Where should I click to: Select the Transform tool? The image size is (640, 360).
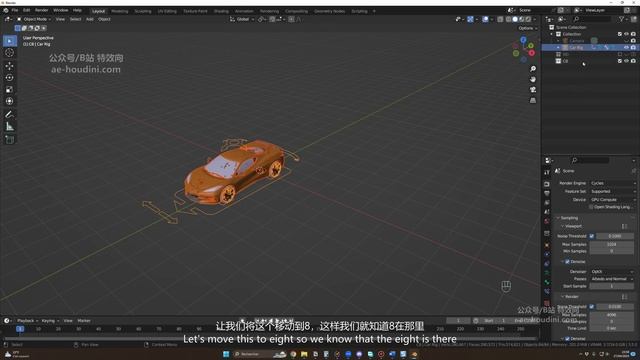(x=10, y=101)
